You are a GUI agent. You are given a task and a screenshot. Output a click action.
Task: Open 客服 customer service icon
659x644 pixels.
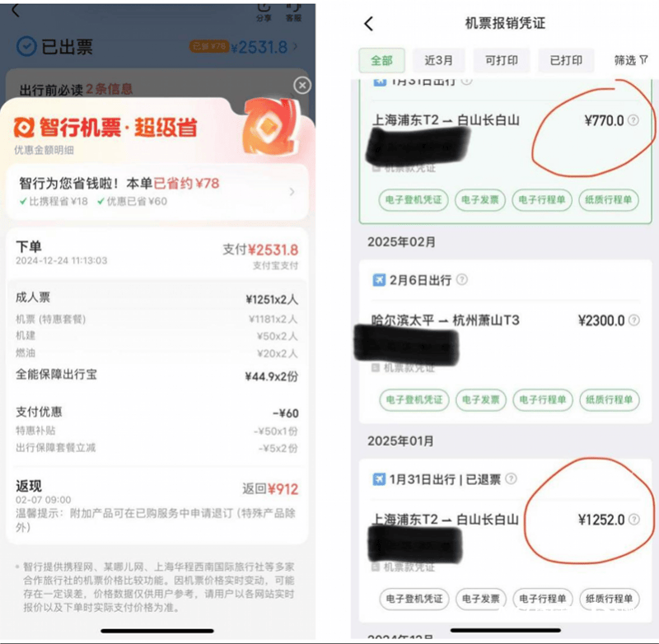coord(293,12)
